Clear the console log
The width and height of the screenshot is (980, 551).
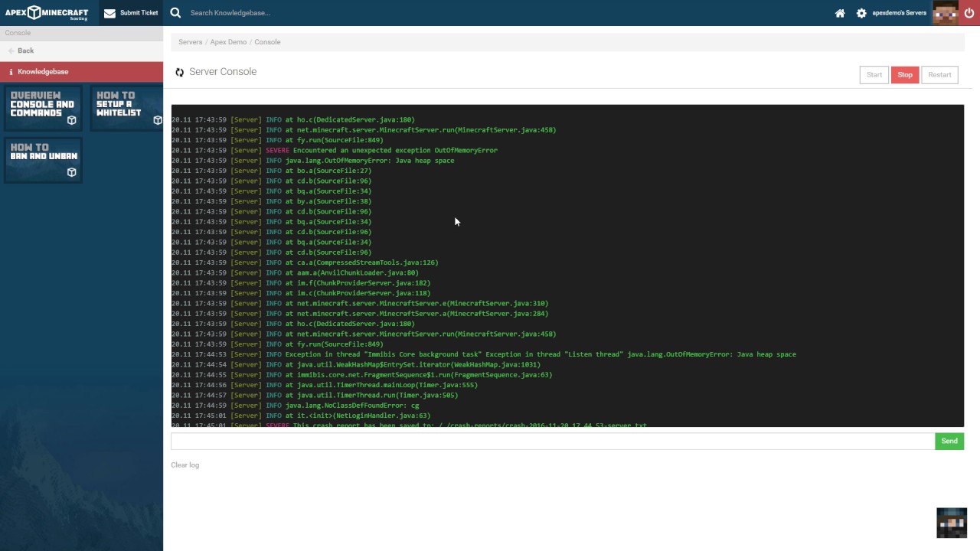point(185,465)
